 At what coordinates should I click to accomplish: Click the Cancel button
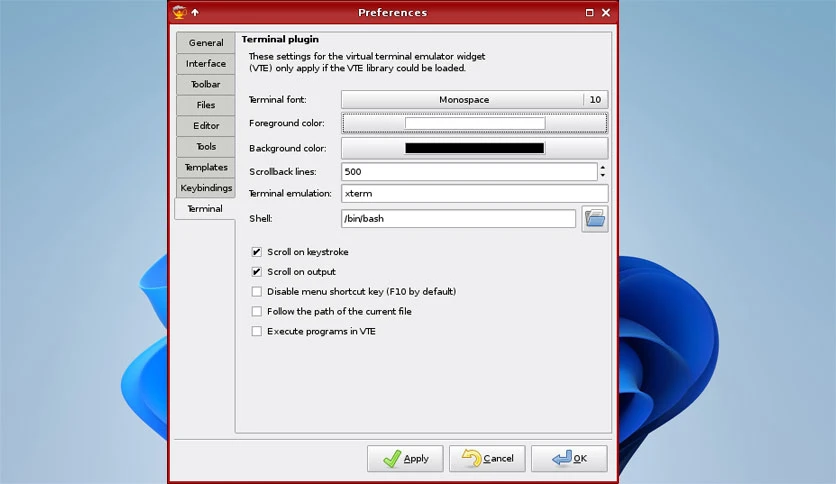coord(487,458)
